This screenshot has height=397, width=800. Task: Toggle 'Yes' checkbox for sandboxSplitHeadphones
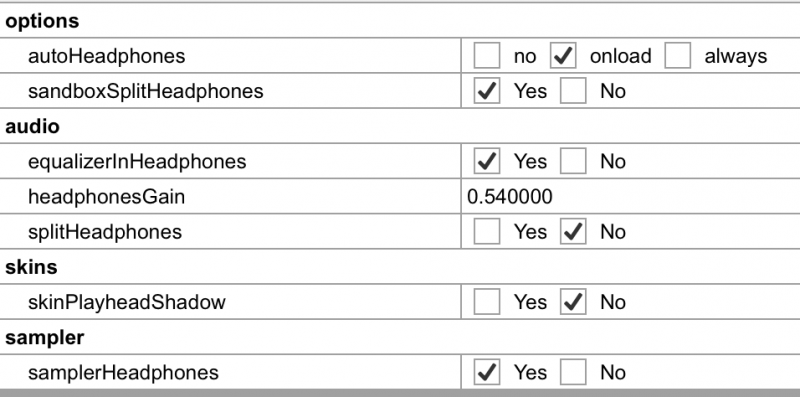(x=487, y=91)
